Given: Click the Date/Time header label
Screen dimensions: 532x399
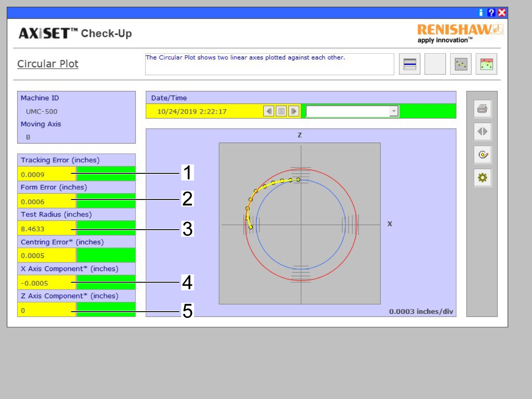Looking at the screenshot, I should (169, 98).
